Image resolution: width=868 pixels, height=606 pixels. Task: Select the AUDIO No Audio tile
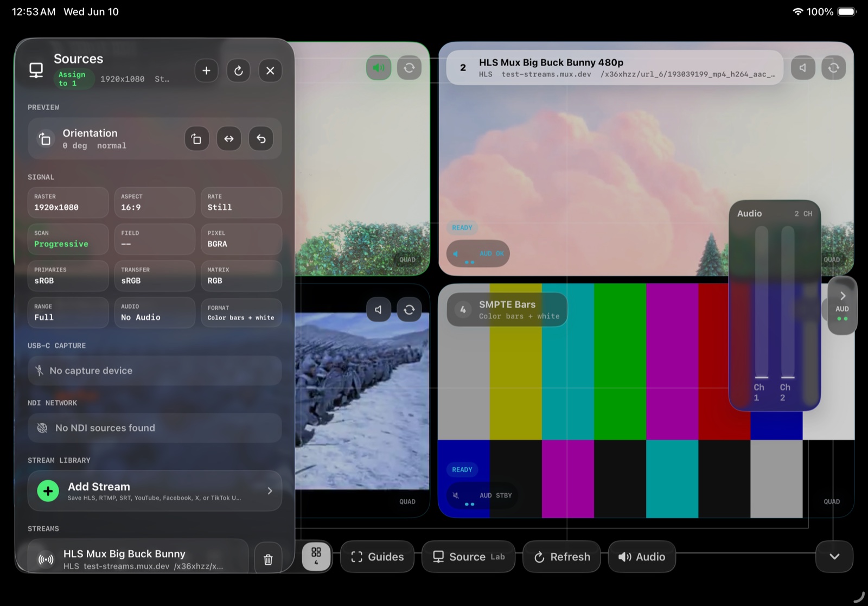pyautogui.click(x=155, y=312)
